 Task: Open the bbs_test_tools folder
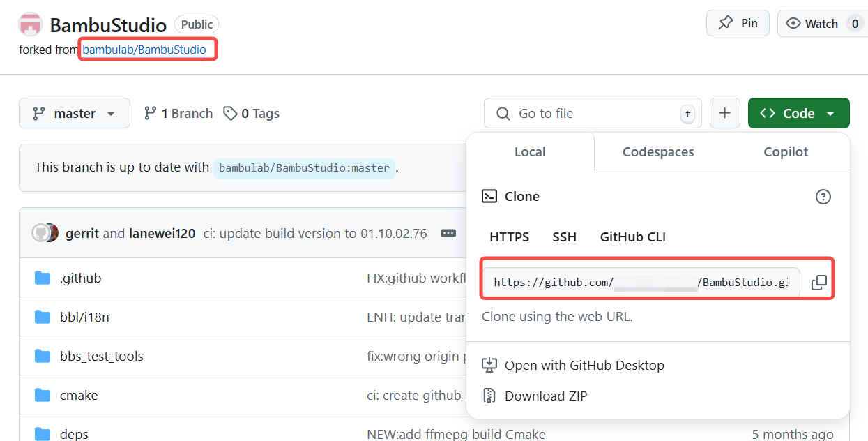coord(102,356)
